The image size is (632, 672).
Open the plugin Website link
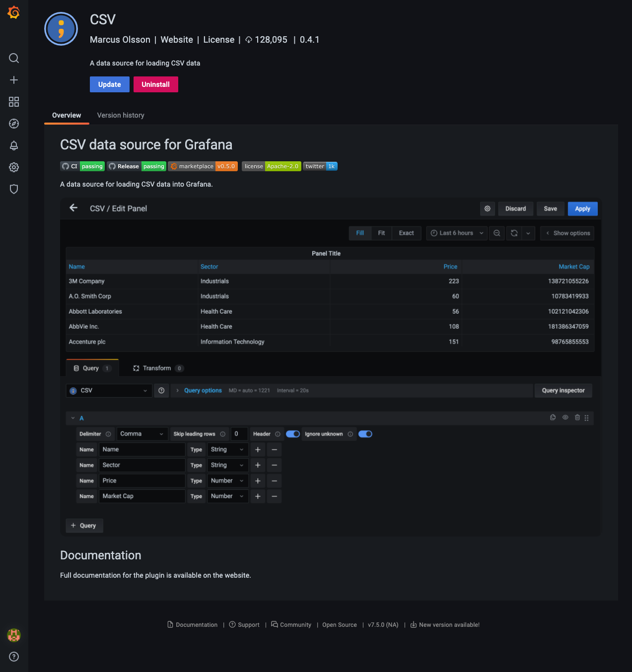point(176,40)
